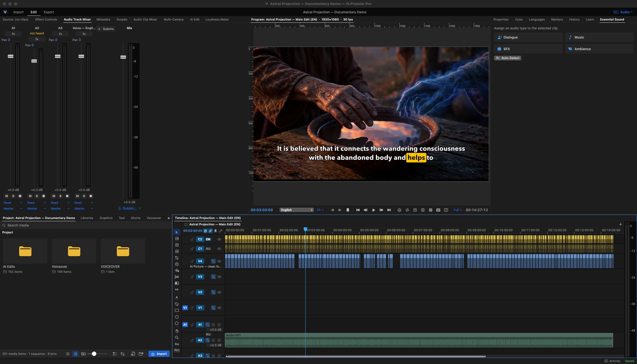
Task: Arm record on Voice — English channel
Action: 91,196
